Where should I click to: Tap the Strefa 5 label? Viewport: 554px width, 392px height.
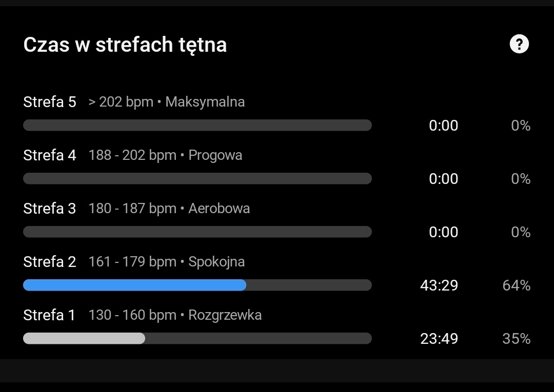[50, 102]
